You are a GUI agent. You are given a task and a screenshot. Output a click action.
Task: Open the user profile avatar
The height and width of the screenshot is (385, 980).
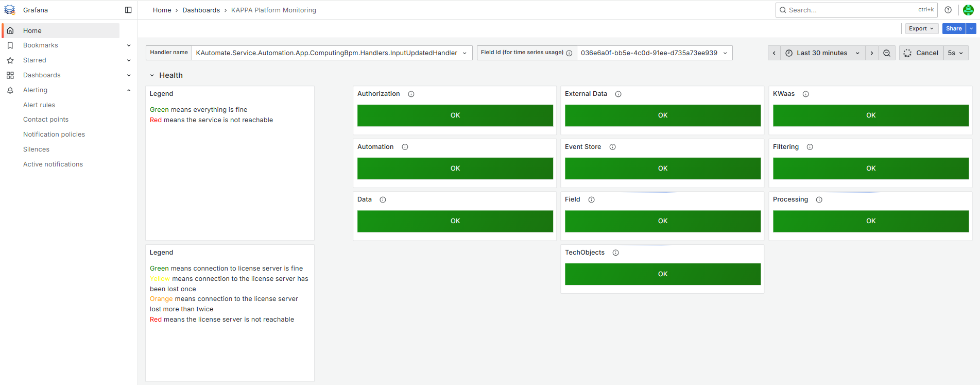968,10
